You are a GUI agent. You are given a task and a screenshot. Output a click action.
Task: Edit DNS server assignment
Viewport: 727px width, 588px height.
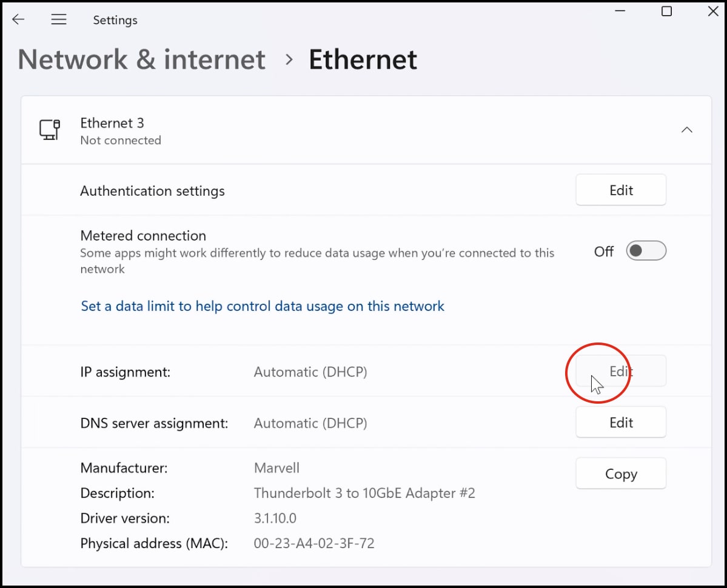pos(621,423)
